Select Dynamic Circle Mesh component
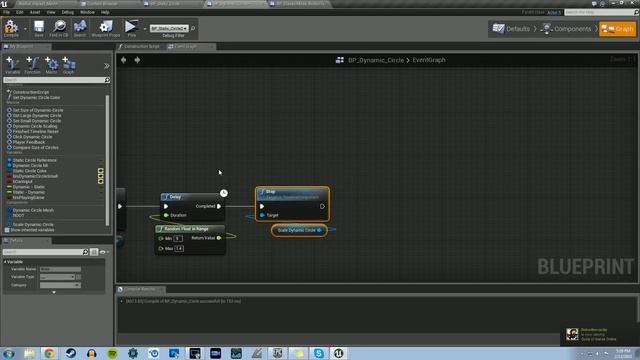This screenshot has width=640, height=360. 33,210
